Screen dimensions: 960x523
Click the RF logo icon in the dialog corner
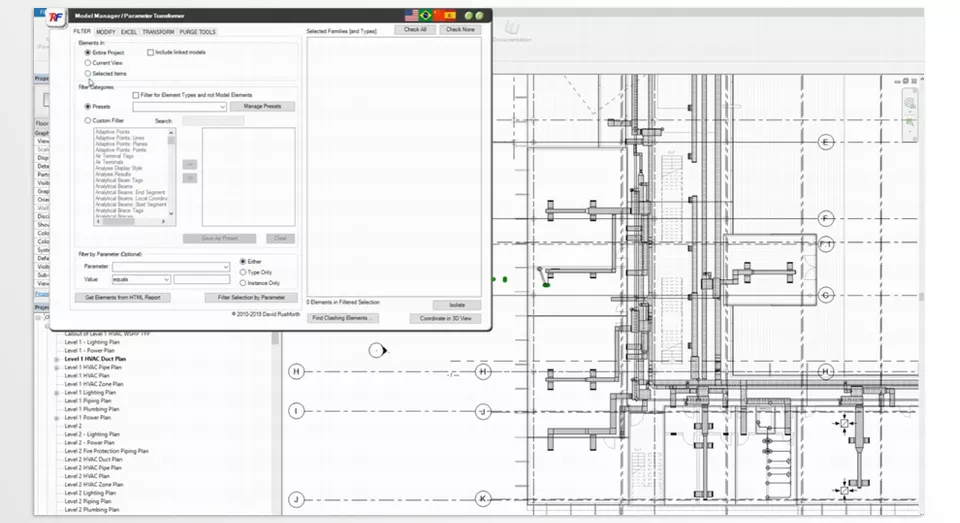tap(56, 17)
